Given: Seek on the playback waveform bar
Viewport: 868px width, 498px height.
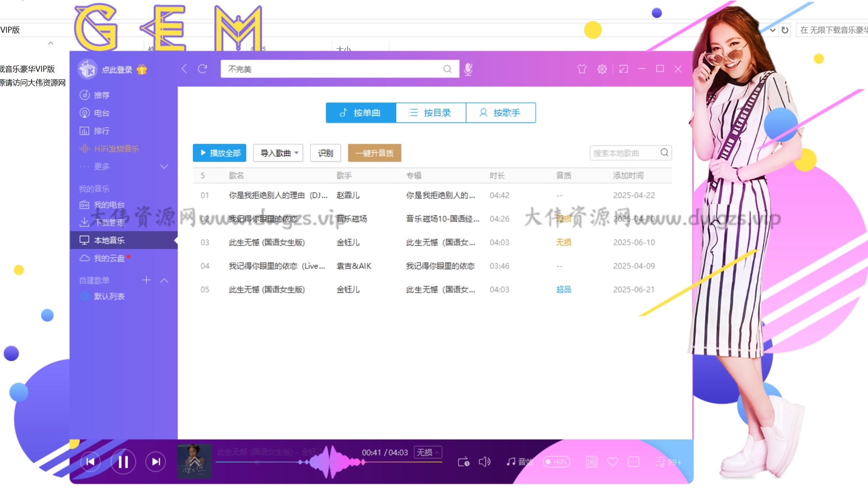Looking at the screenshot, I should click(329, 462).
